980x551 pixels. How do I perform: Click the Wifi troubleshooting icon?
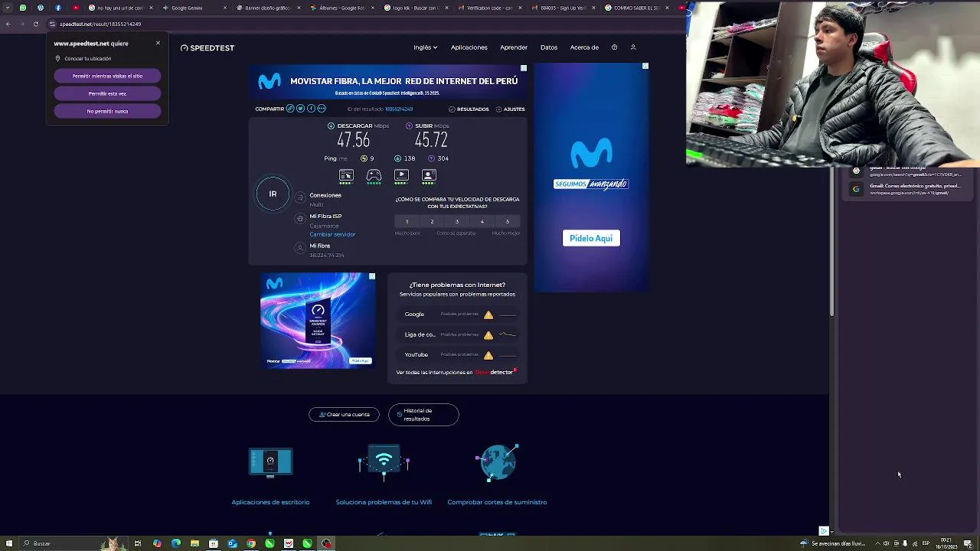point(384,462)
